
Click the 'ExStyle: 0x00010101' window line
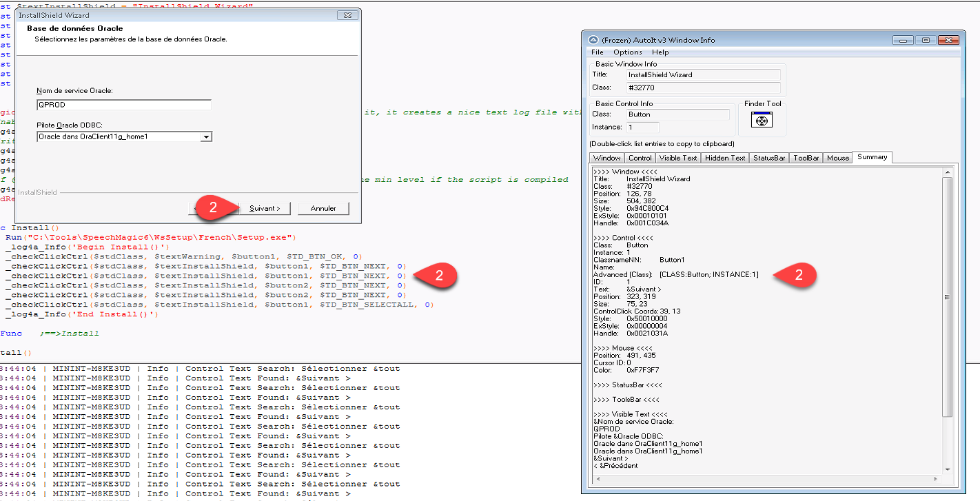[x=630, y=216]
